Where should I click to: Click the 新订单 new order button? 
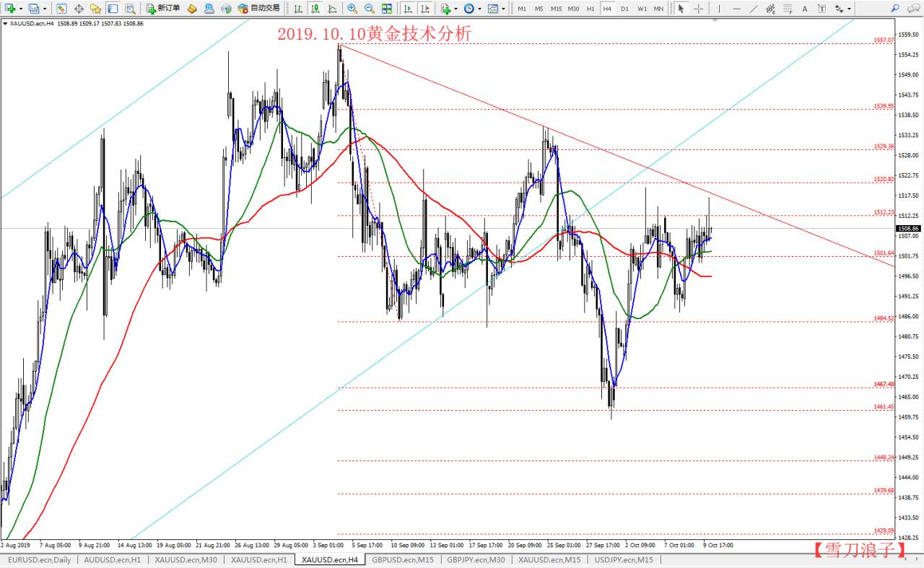pyautogui.click(x=162, y=9)
